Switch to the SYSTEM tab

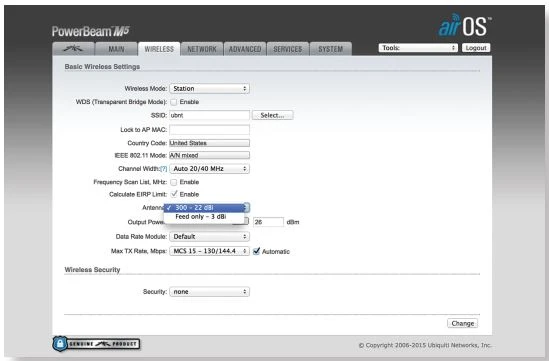[331, 49]
